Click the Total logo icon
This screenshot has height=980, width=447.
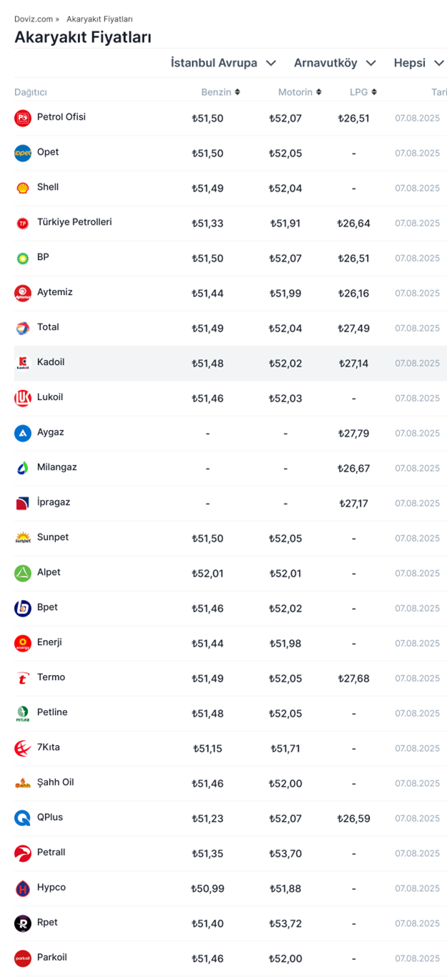(23, 329)
